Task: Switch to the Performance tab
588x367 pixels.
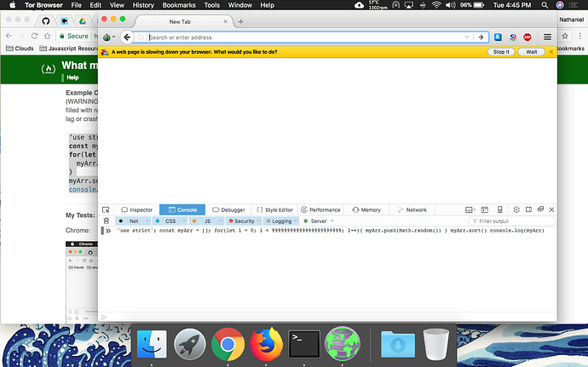Action: [320, 210]
